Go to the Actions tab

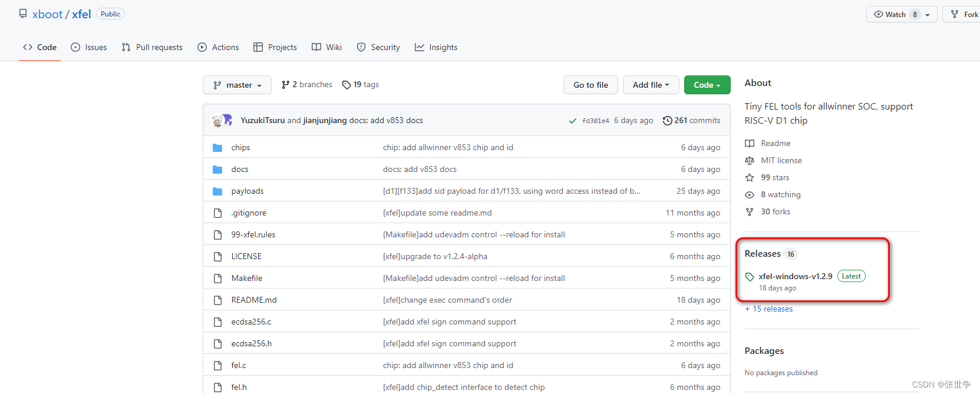pos(218,47)
